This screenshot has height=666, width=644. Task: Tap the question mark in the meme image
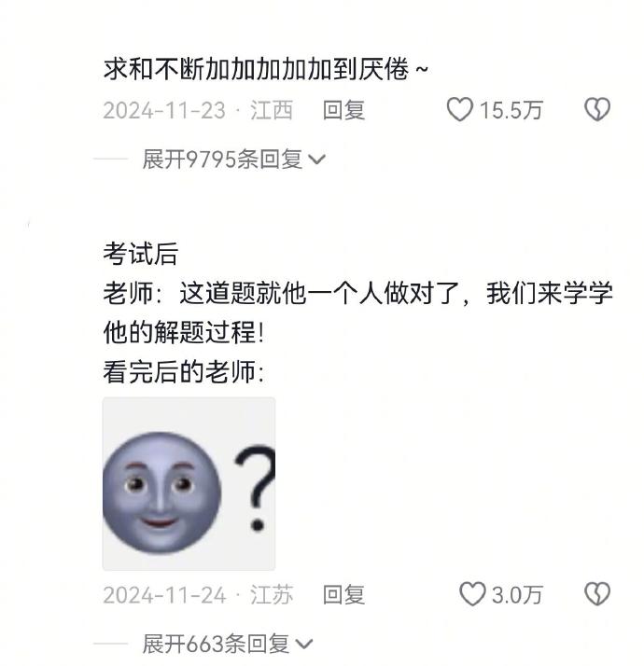point(255,489)
